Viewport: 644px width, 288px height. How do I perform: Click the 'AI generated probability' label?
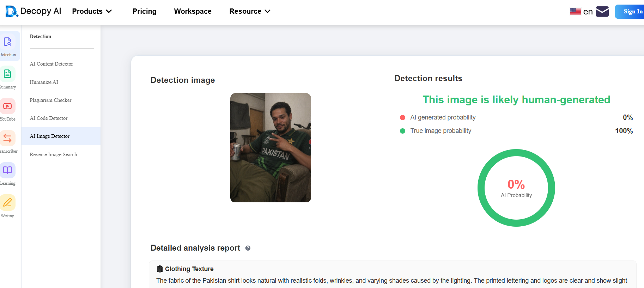click(x=443, y=117)
